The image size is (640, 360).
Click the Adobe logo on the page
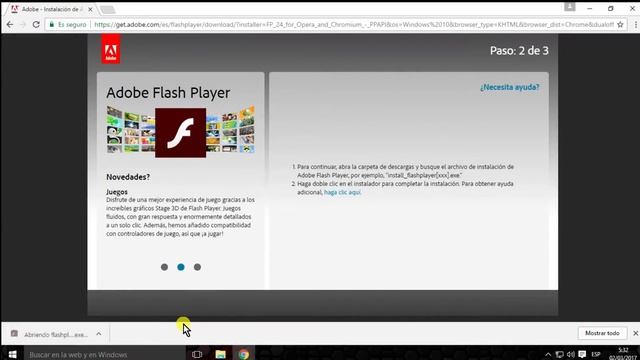[x=111, y=49]
